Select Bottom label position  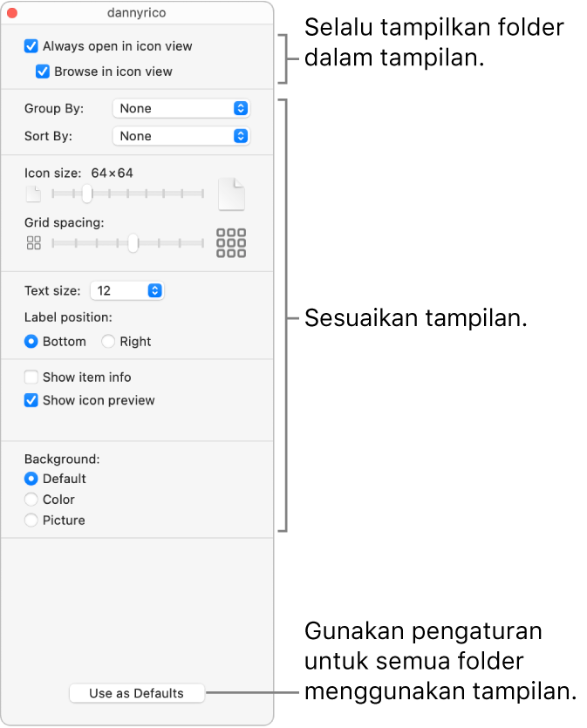(x=31, y=342)
